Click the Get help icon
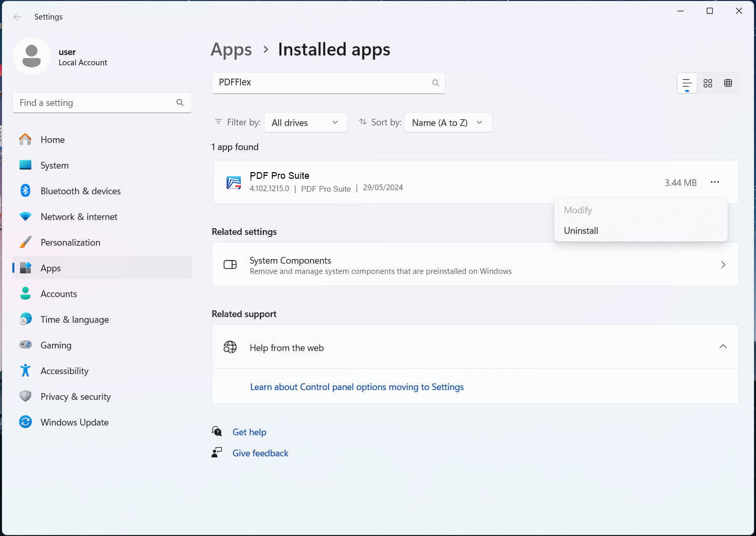 217,432
